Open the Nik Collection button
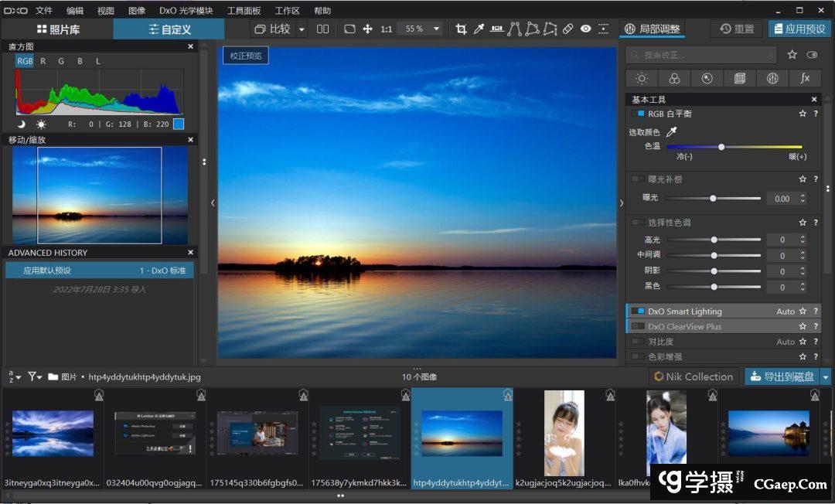Screen dimensions: 835x504 tap(693, 376)
